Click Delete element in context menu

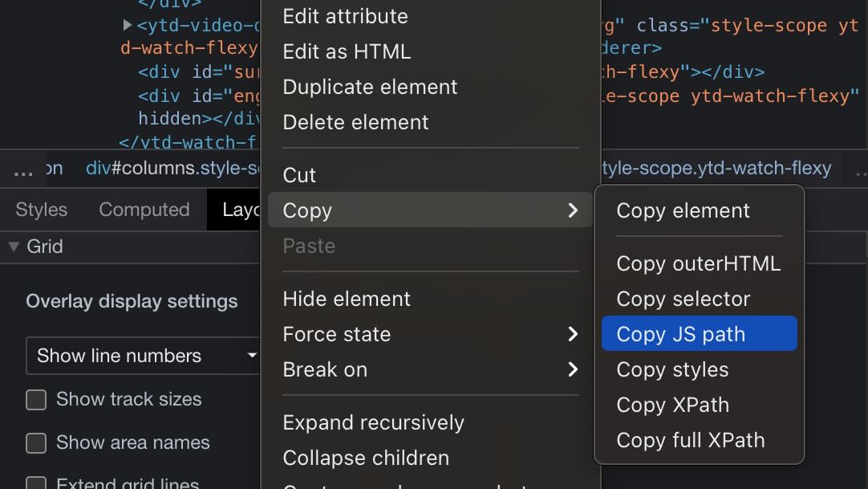pos(355,122)
